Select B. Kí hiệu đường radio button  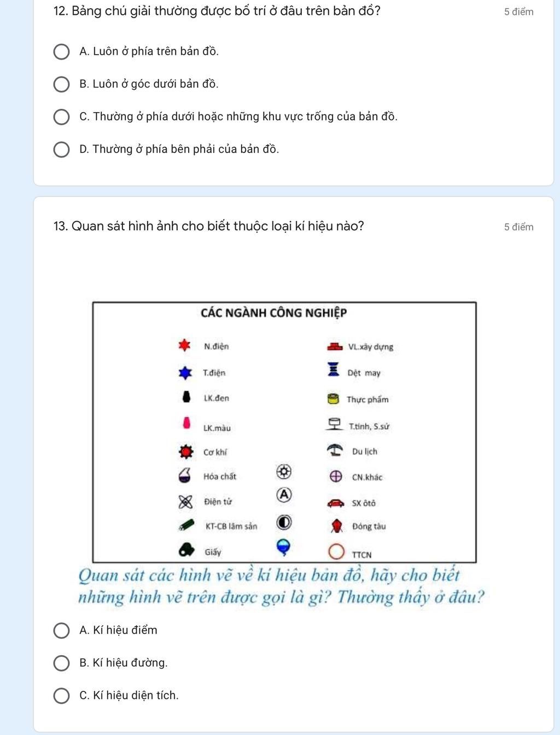[61, 663]
